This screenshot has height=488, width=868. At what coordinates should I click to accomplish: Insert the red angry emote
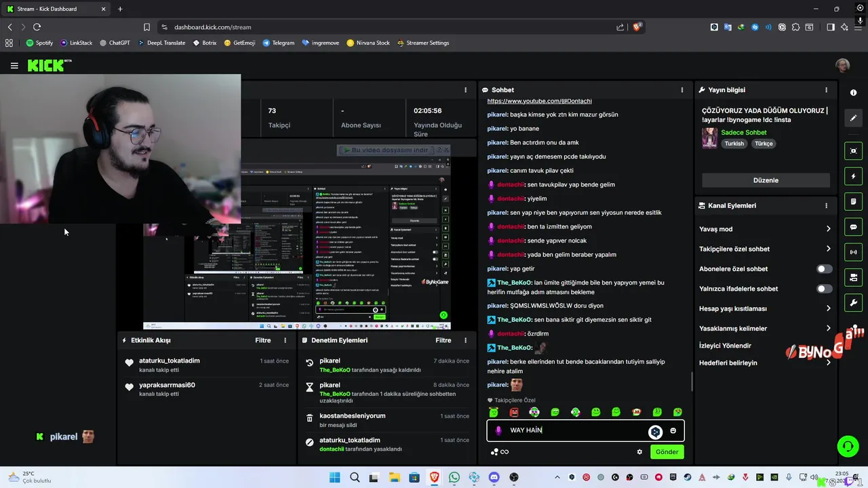click(x=514, y=412)
